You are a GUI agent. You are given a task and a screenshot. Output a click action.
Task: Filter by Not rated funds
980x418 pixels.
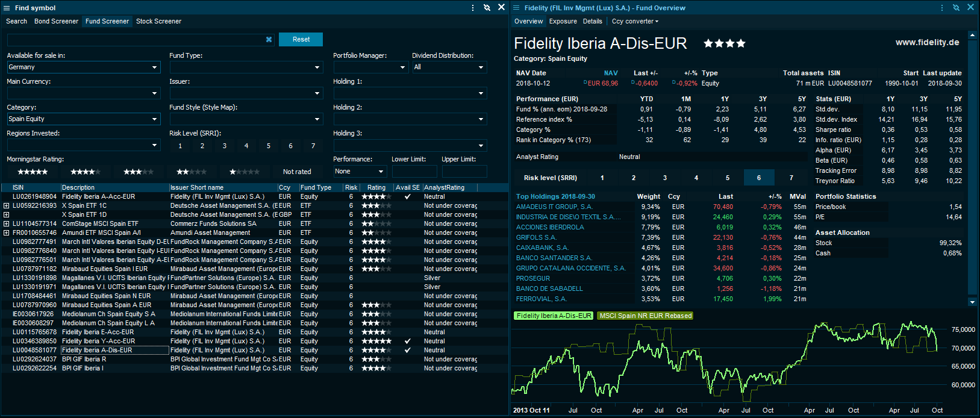[x=297, y=172]
